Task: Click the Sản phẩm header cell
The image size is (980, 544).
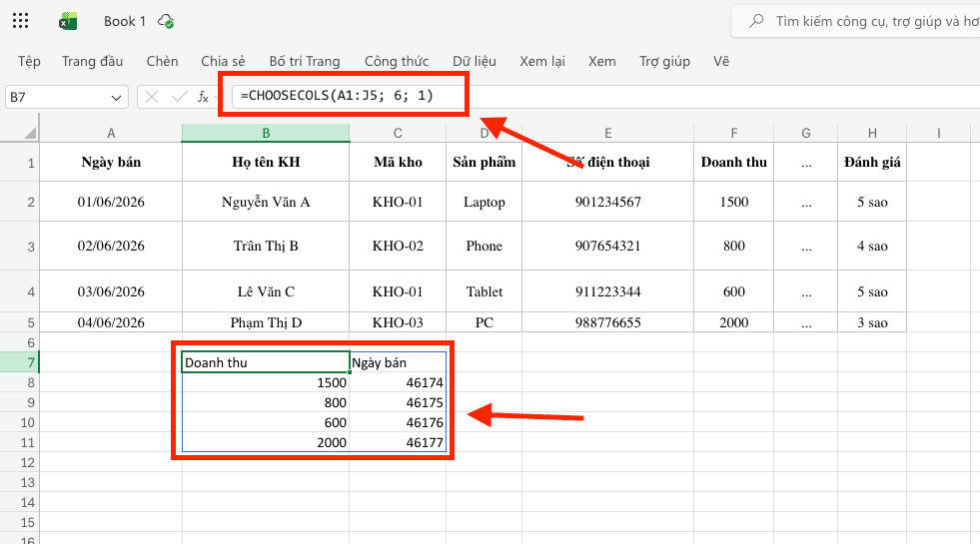Action: [484, 163]
